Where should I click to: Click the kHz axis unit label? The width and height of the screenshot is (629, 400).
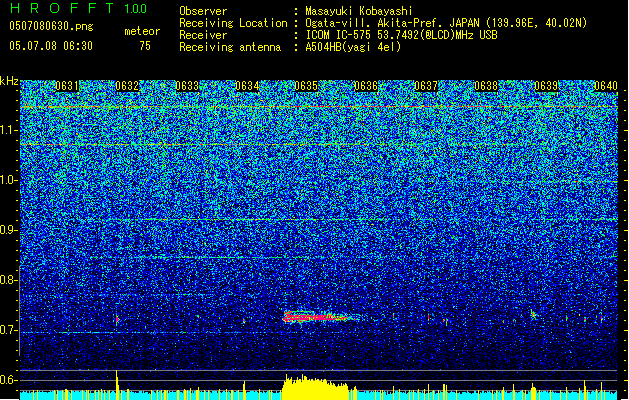(9, 81)
